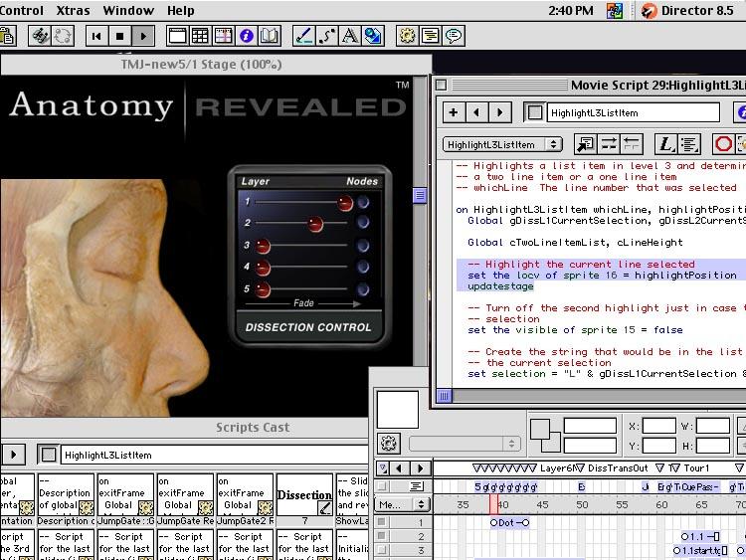Open the HighlightL3ListItem handler popup
Viewport: 746px width, 560px height.
coord(502,144)
